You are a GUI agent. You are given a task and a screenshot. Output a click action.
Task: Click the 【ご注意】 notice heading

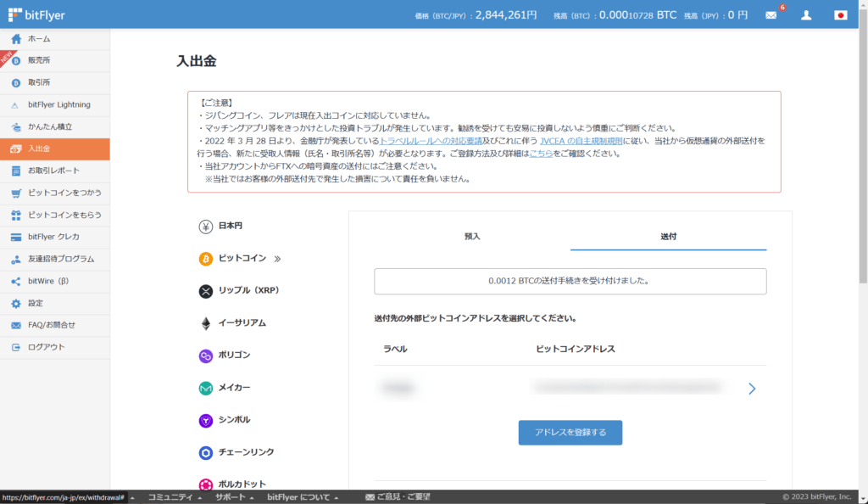[216, 103]
